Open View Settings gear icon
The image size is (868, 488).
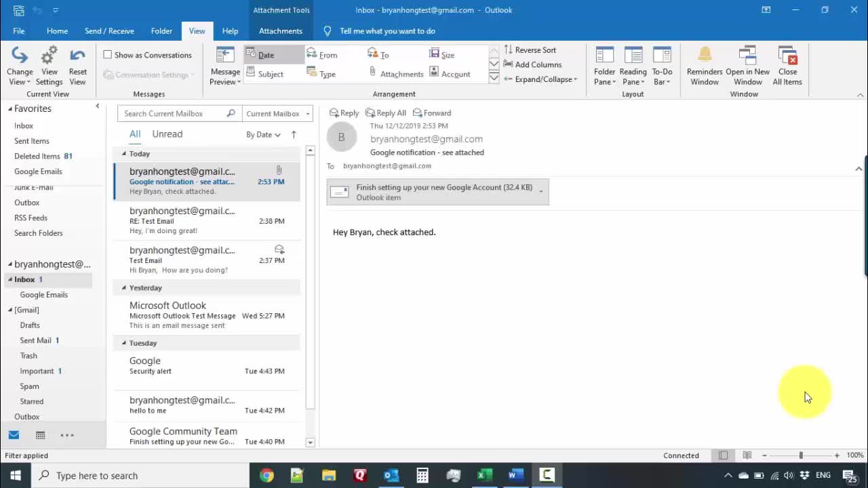click(49, 56)
